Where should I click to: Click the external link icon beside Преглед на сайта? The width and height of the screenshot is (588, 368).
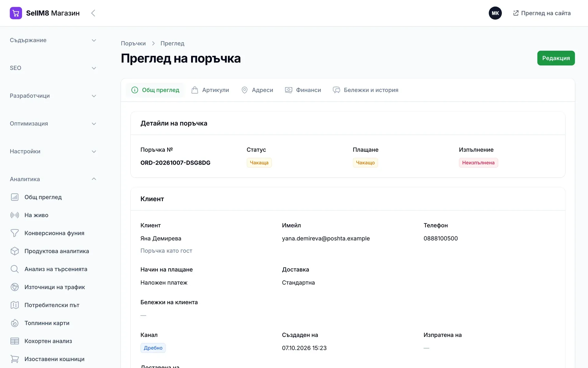coord(516,13)
